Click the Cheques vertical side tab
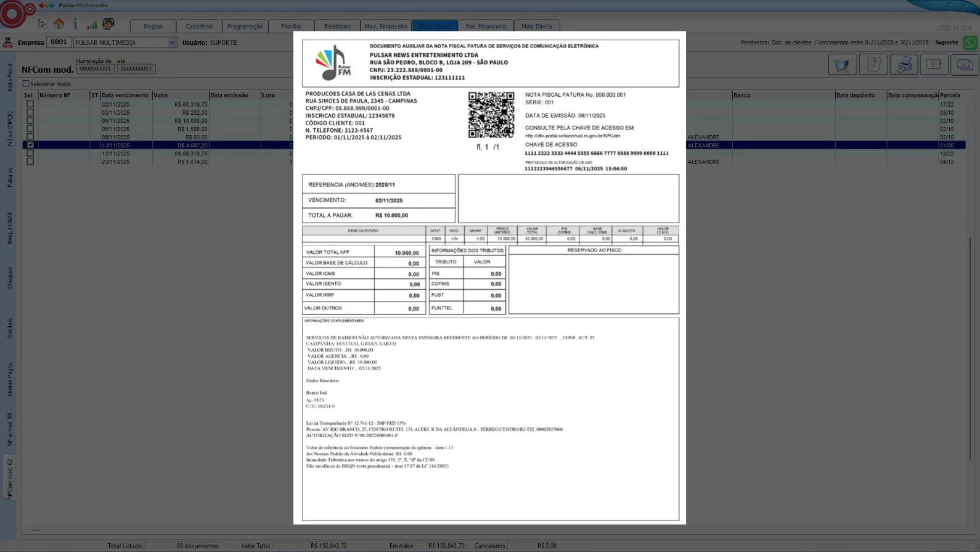Viewport: 980px width, 552px height. pos(10,278)
